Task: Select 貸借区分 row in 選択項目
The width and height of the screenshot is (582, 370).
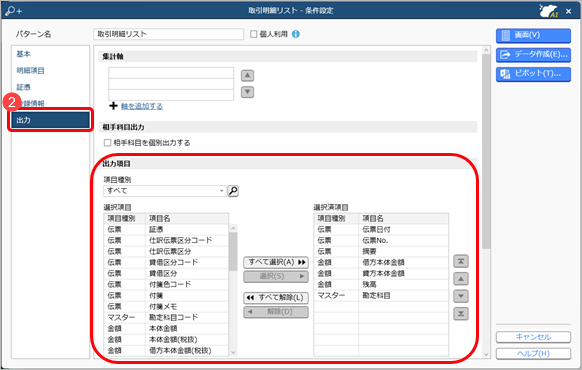Action: (x=166, y=274)
